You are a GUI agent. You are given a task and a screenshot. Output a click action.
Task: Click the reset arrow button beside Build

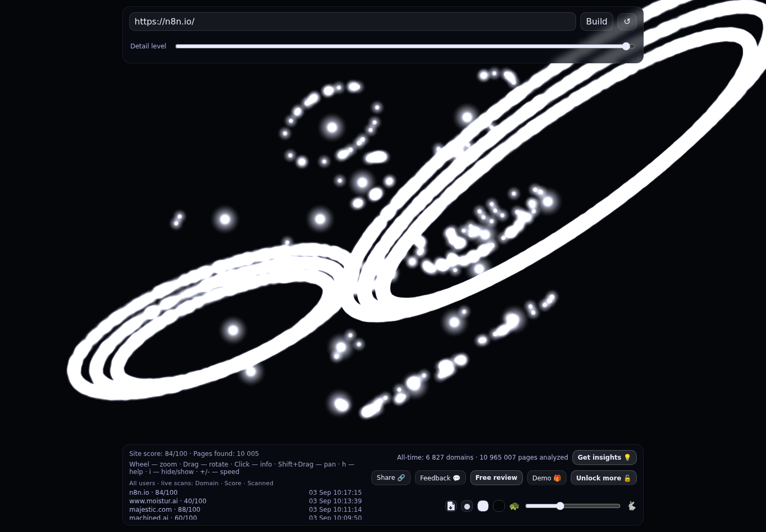tap(627, 22)
